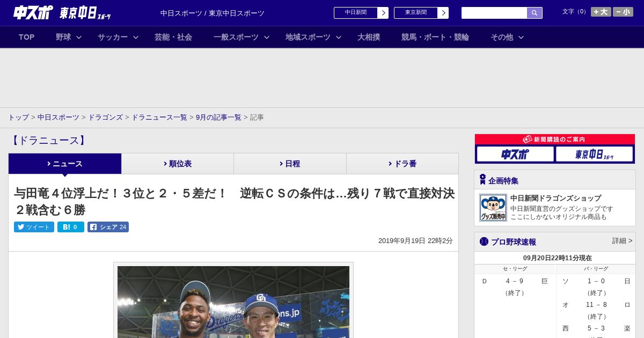Click 09月20日22時11分現在 timestamp

pyautogui.click(x=558, y=258)
